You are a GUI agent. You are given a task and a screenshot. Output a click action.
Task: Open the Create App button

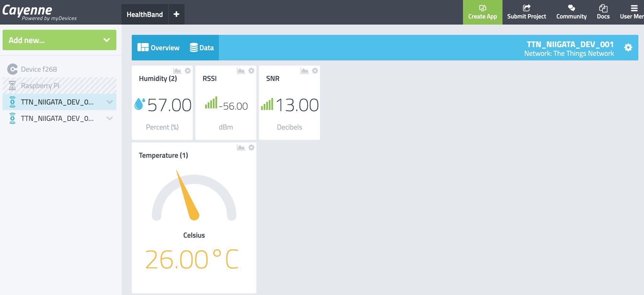click(x=482, y=12)
